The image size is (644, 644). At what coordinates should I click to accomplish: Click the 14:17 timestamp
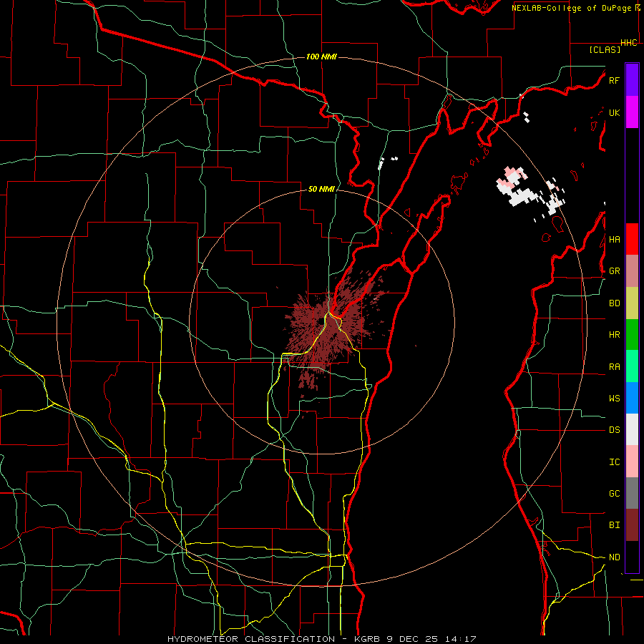point(459,639)
